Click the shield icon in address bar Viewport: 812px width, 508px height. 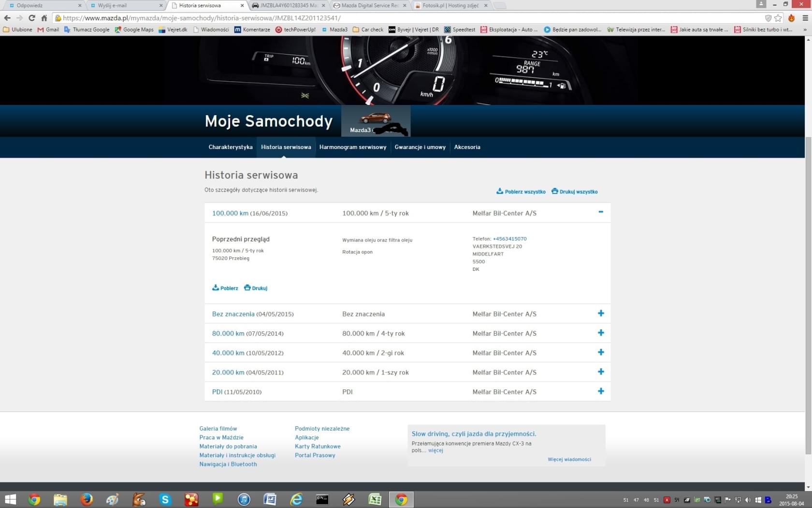pyautogui.click(x=768, y=18)
